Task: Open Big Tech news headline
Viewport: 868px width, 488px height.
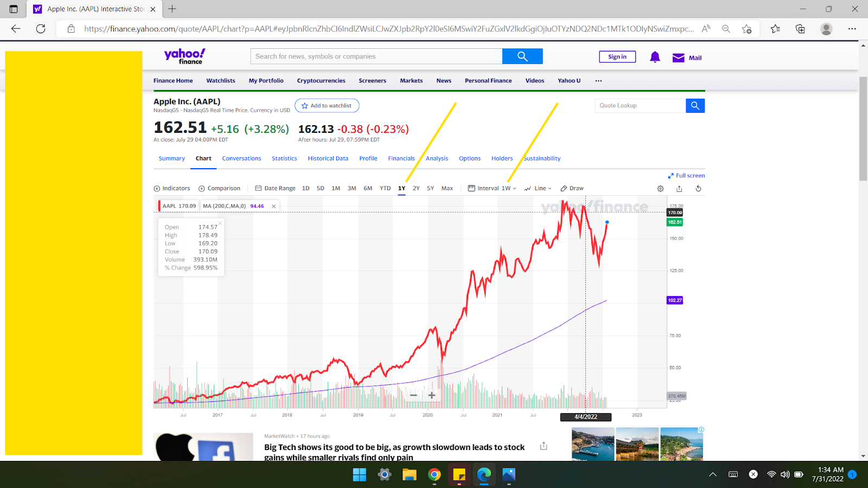Action: [394, 452]
